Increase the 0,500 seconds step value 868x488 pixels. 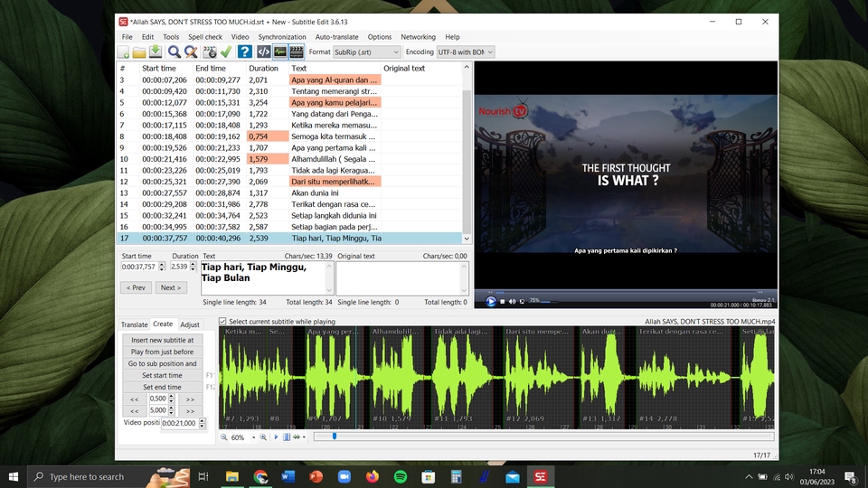[171, 396]
